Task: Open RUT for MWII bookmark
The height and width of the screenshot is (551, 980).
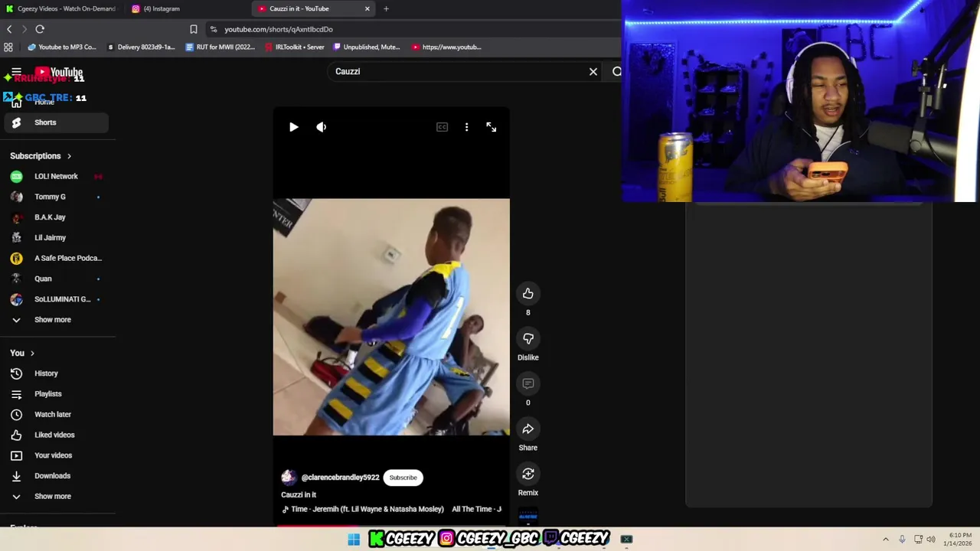Action: click(x=220, y=47)
